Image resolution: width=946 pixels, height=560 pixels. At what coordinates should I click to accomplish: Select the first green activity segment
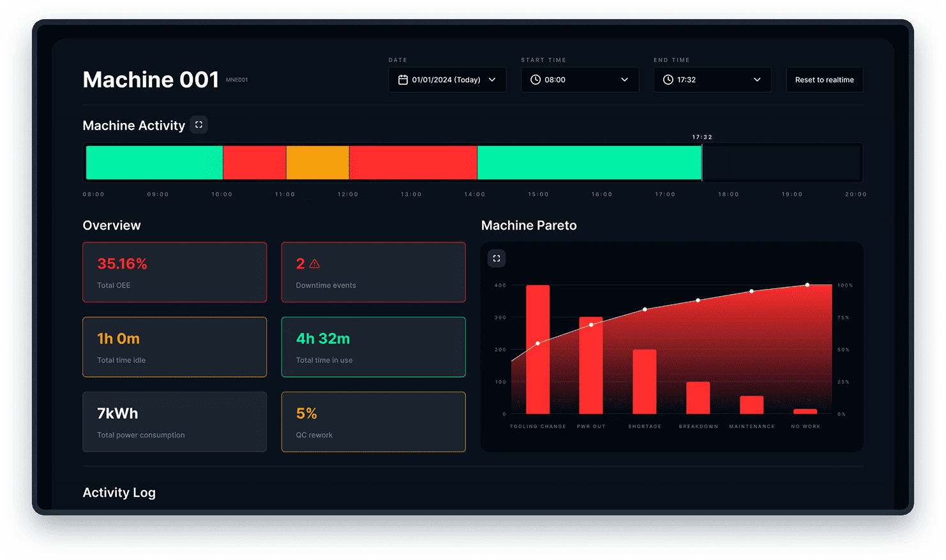(x=154, y=163)
